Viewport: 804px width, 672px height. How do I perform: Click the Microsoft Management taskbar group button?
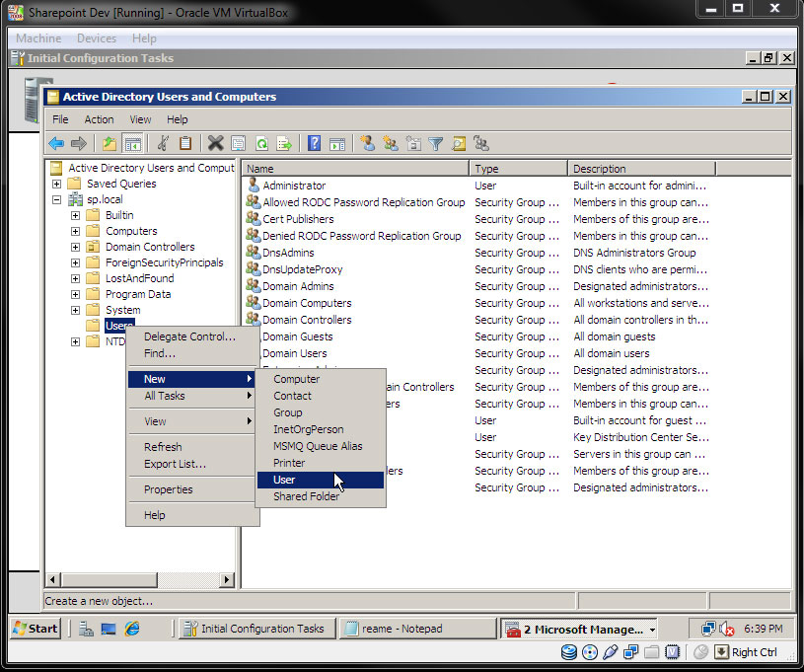[579, 629]
